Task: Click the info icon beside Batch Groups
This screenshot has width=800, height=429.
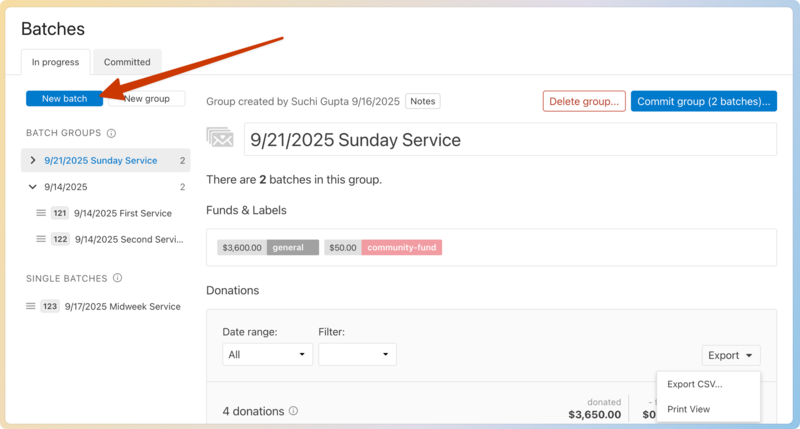Action: pos(111,133)
